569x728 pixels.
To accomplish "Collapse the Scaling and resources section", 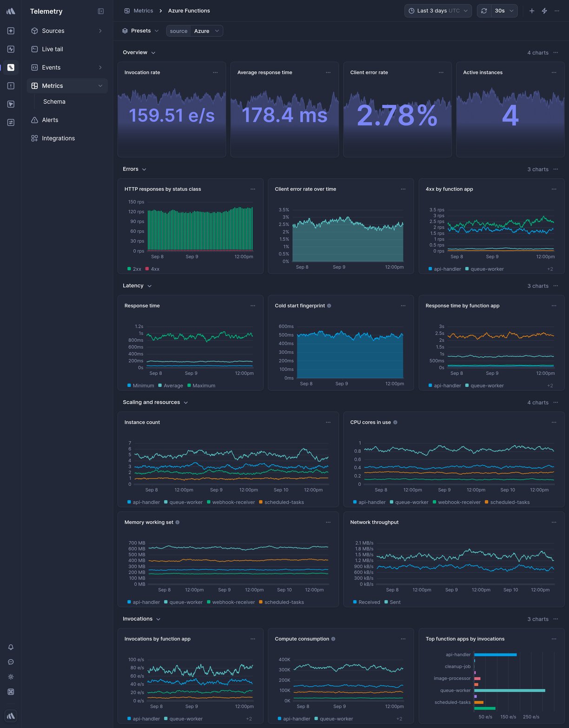I will coord(155,403).
